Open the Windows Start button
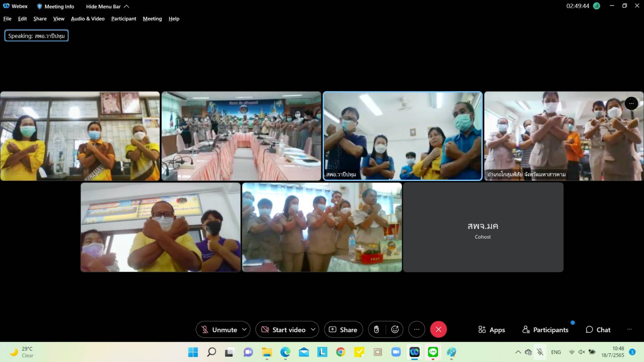This screenshot has width=644, height=362. (193, 352)
